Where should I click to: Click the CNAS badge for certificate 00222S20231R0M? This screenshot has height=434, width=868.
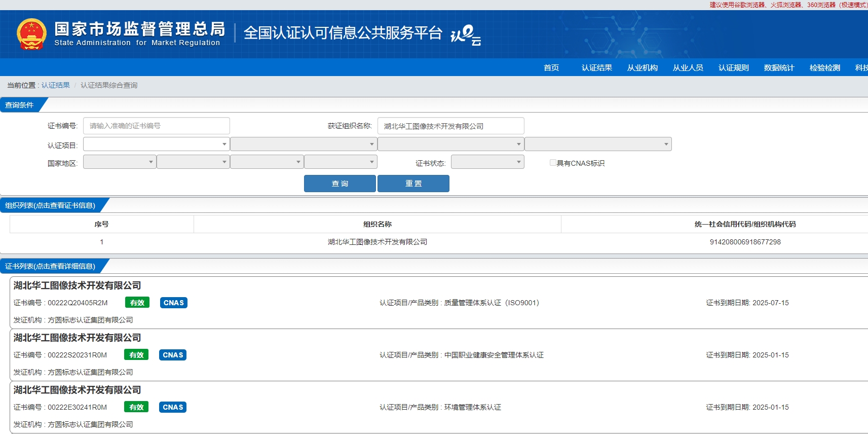(x=173, y=355)
